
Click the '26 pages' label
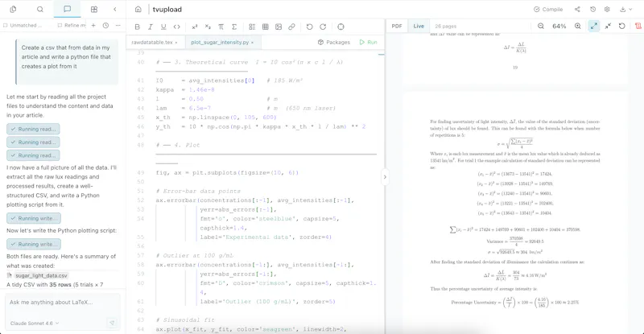(446, 26)
